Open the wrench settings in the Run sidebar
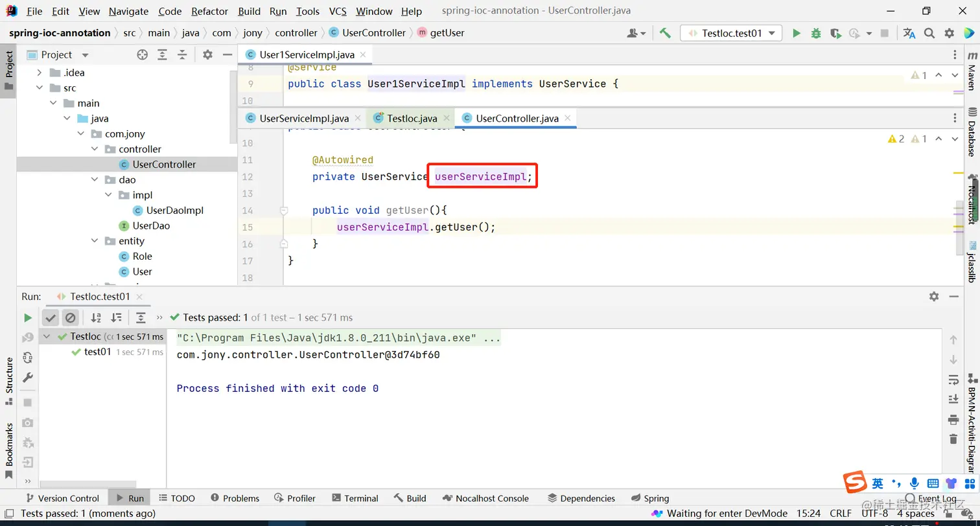Screen dimensions: 980x526 (x=27, y=378)
